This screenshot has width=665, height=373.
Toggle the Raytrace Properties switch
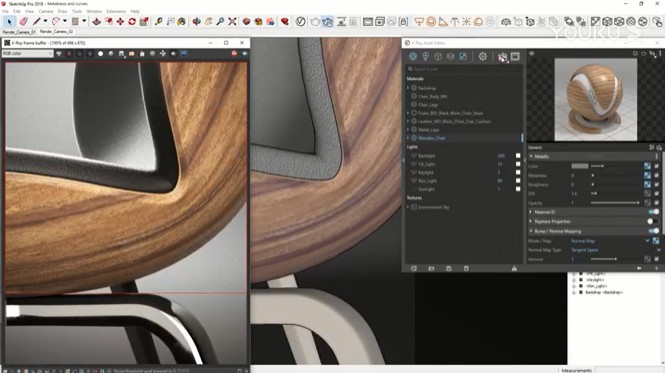653,222
